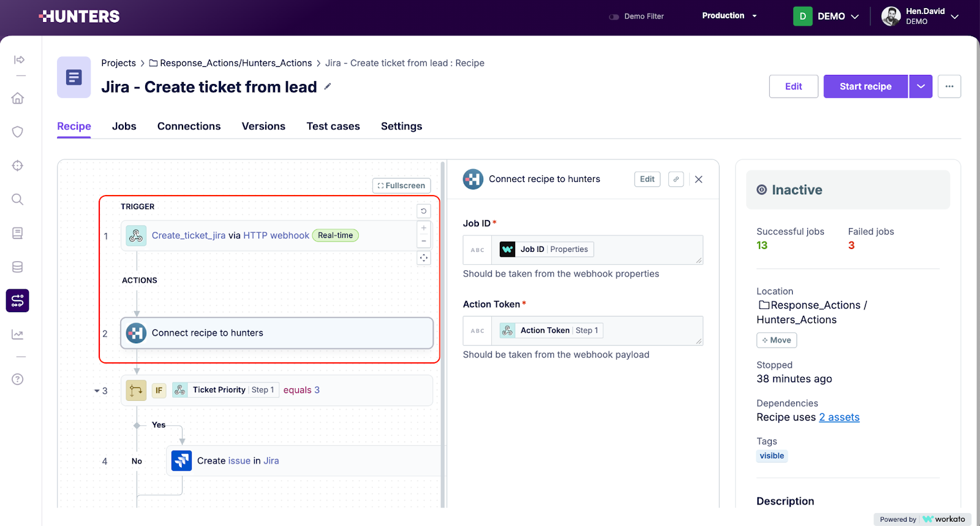The width and height of the screenshot is (980, 526).
Task: Open the document list icon in sidebar
Action: tap(18, 233)
